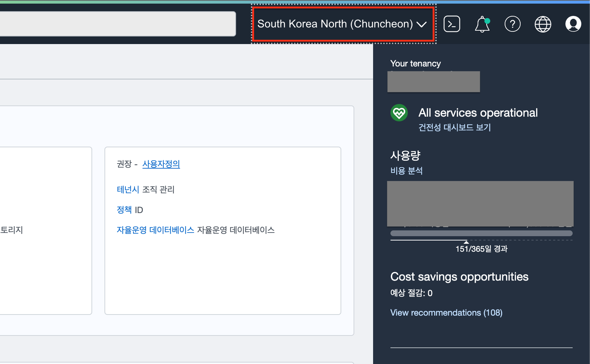
Task: Open the 테넌시 link
Action: [128, 190]
